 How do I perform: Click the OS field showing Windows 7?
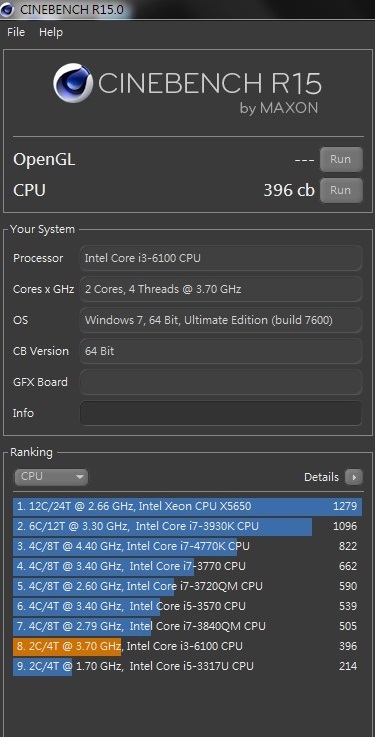[221, 320]
